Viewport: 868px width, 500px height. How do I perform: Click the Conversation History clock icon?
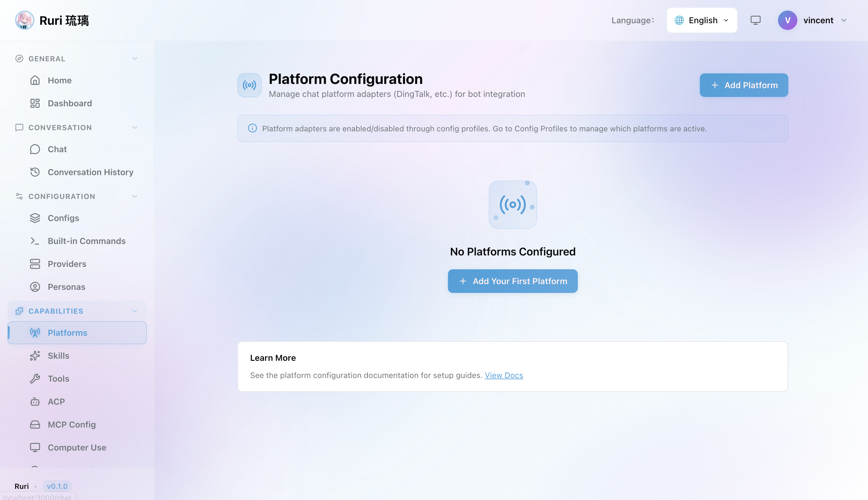[x=35, y=172]
